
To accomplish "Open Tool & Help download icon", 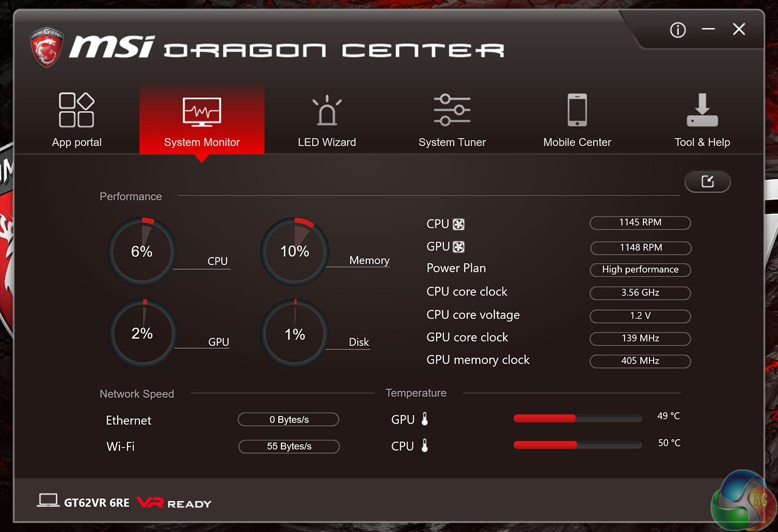I will (702, 110).
